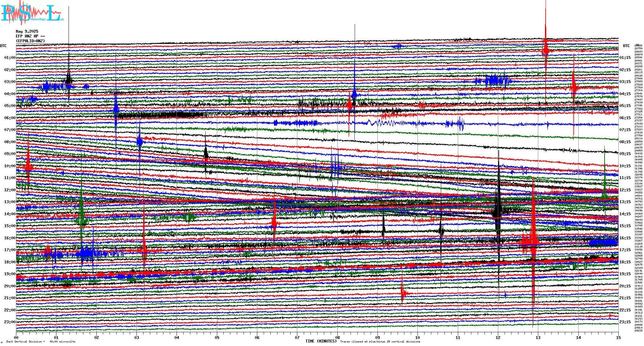Click the 10:15 time label on right
Image resolution: width=644 pixels, height=346 pixels.
coord(625,166)
